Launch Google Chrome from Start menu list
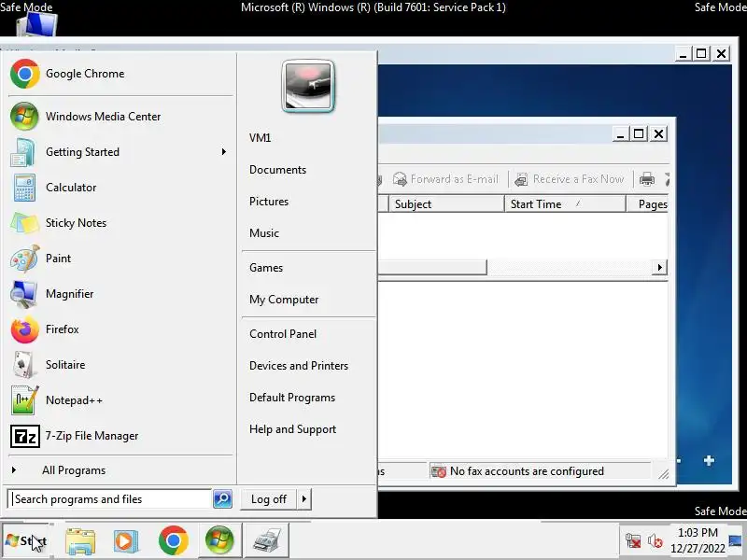The width and height of the screenshot is (747, 560). (121, 74)
